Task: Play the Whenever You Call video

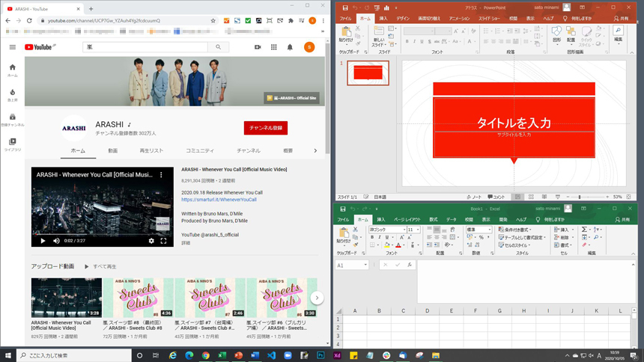Action: click(43, 241)
